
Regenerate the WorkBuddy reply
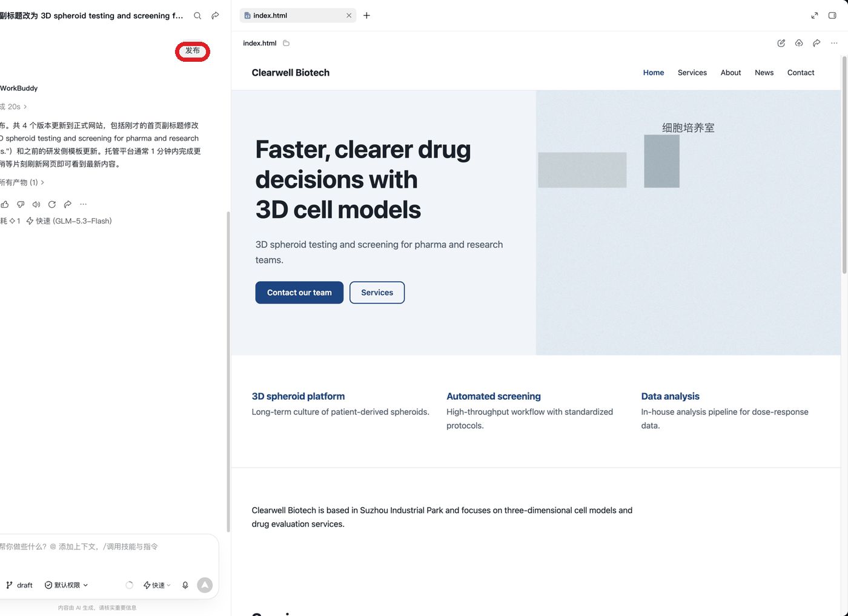52,204
